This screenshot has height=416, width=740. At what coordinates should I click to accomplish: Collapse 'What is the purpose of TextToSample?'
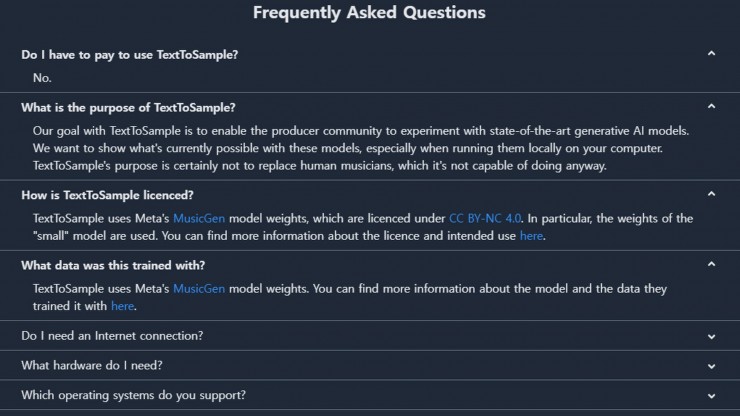[128, 107]
